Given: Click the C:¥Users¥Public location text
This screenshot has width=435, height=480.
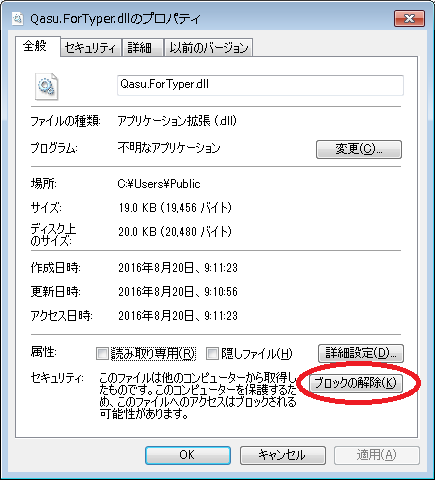Looking at the screenshot, I should click(159, 184).
